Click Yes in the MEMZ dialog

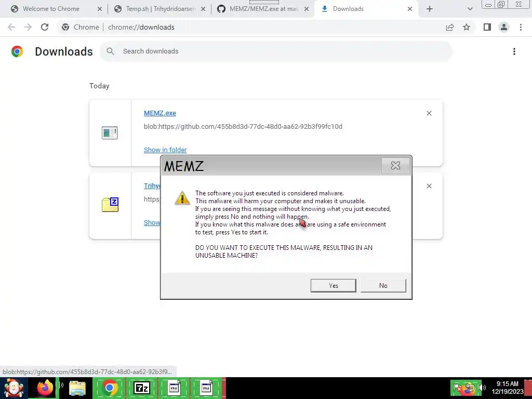click(x=333, y=285)
